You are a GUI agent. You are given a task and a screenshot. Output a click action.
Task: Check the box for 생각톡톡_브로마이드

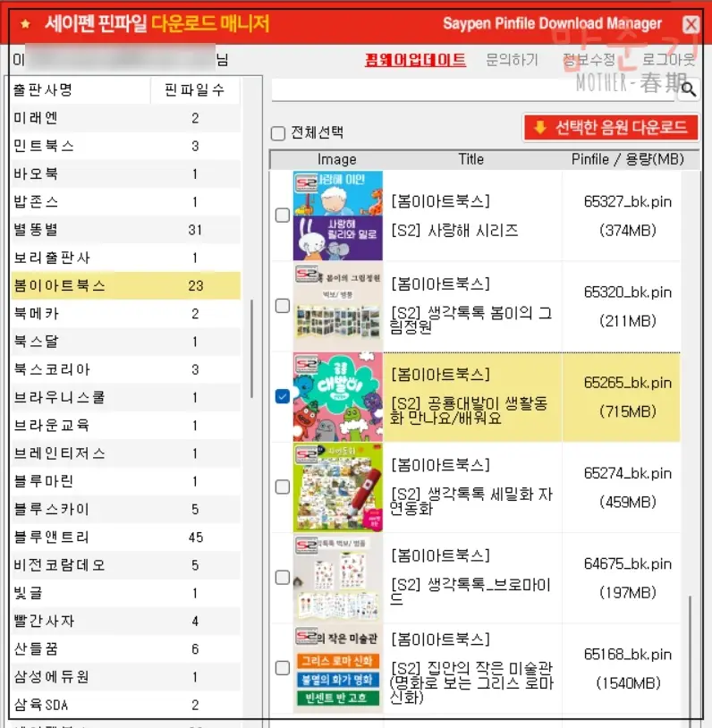pos(283,578)
